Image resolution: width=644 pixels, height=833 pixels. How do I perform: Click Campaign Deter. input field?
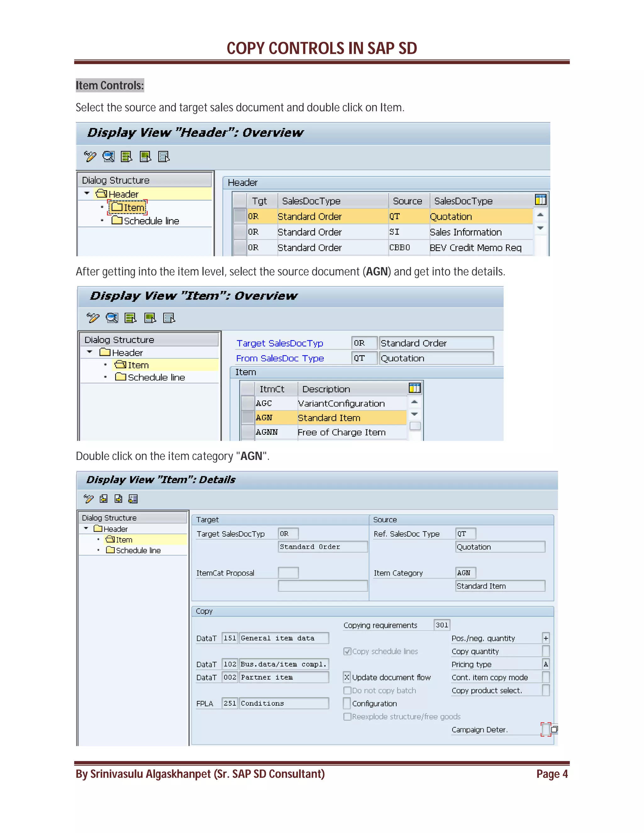click(546, 729)
